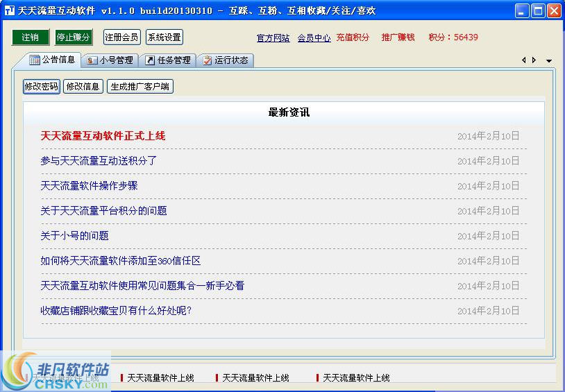Click the tab scroll left arrow
Viewport: 565px width, 392px height.
524,60
